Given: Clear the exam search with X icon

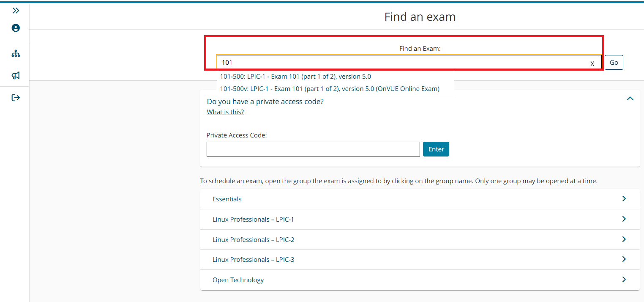Looking at the screenshot, I should click(x=592, y=63).
